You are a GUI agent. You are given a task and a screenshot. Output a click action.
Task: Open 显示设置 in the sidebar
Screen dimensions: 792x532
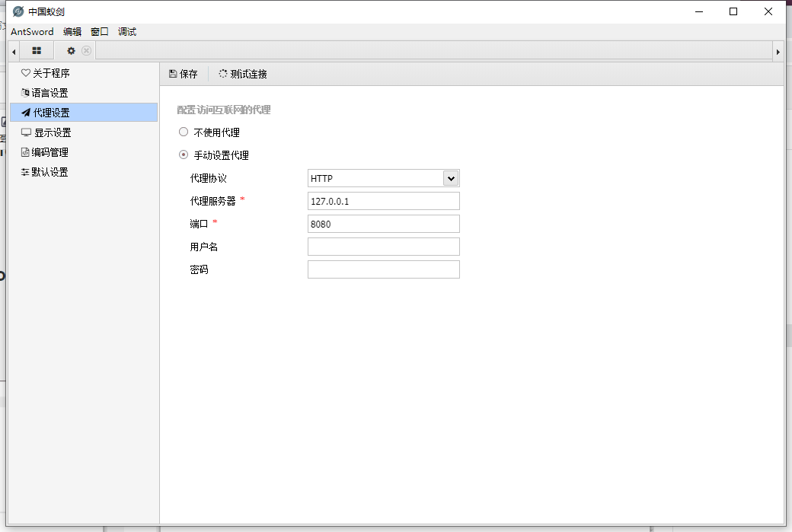(x=84, y=132)
